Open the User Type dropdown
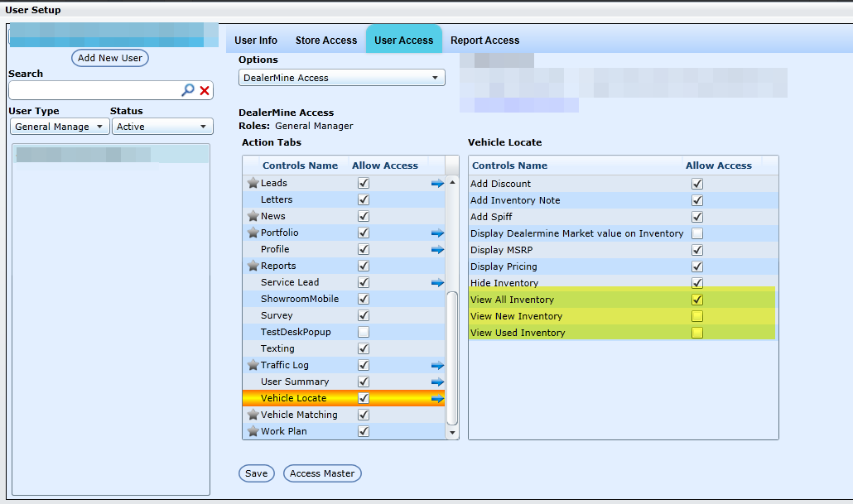 point(59,127)
